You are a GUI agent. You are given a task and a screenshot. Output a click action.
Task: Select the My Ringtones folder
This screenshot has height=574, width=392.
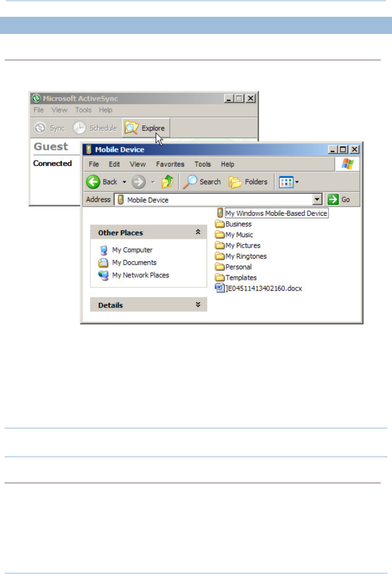click(x=241, y=256)
